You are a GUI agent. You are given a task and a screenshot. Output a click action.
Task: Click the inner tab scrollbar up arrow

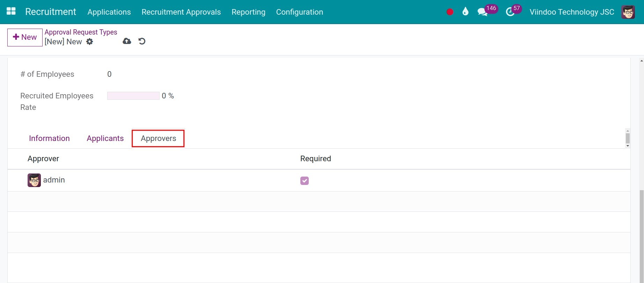(x=628, y=131)
